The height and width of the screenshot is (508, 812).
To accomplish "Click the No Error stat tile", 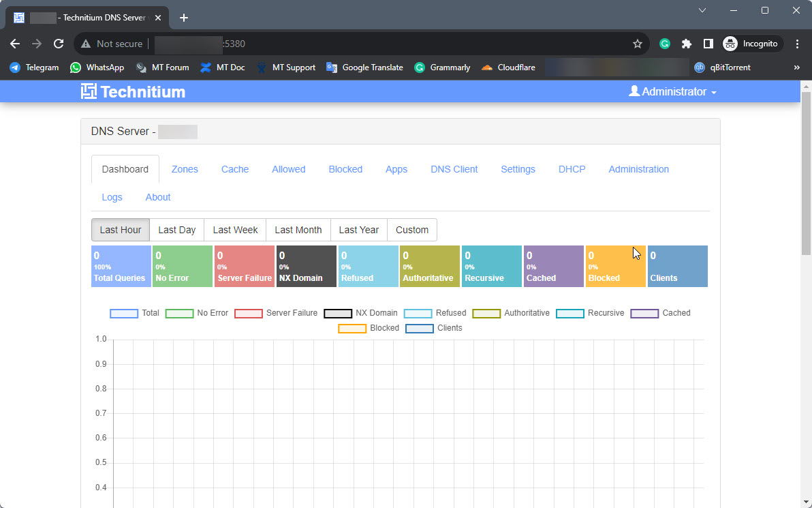I will tap(183, 267).
